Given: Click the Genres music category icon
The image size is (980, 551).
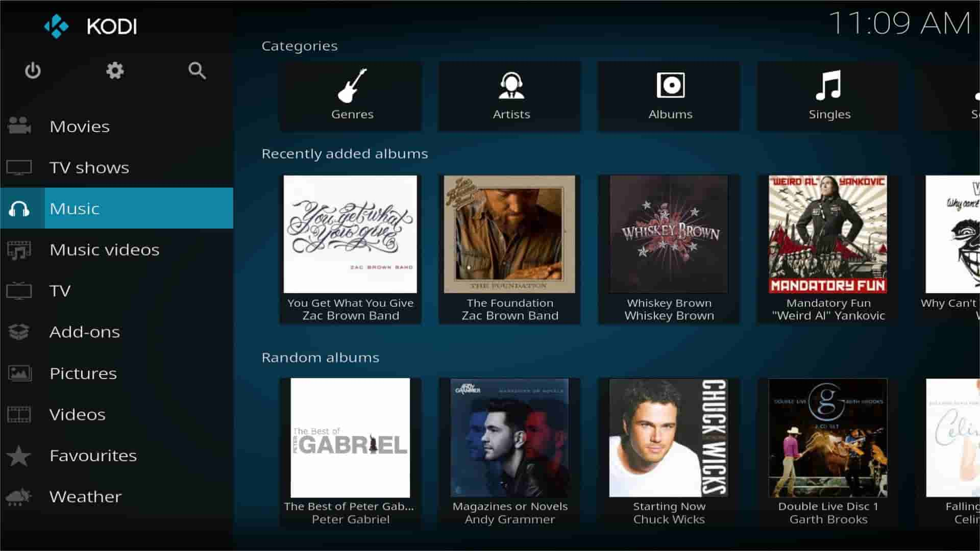Looking at the screenshot, I should 352,93.
